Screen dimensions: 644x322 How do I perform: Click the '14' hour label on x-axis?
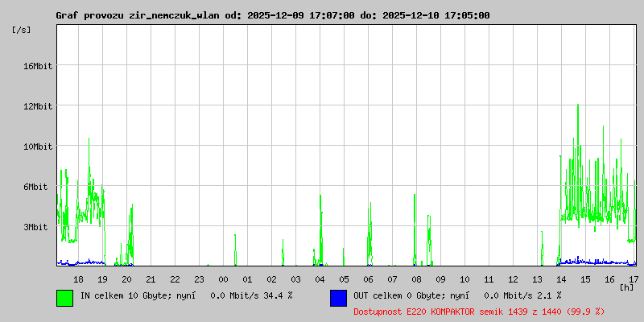561,279
